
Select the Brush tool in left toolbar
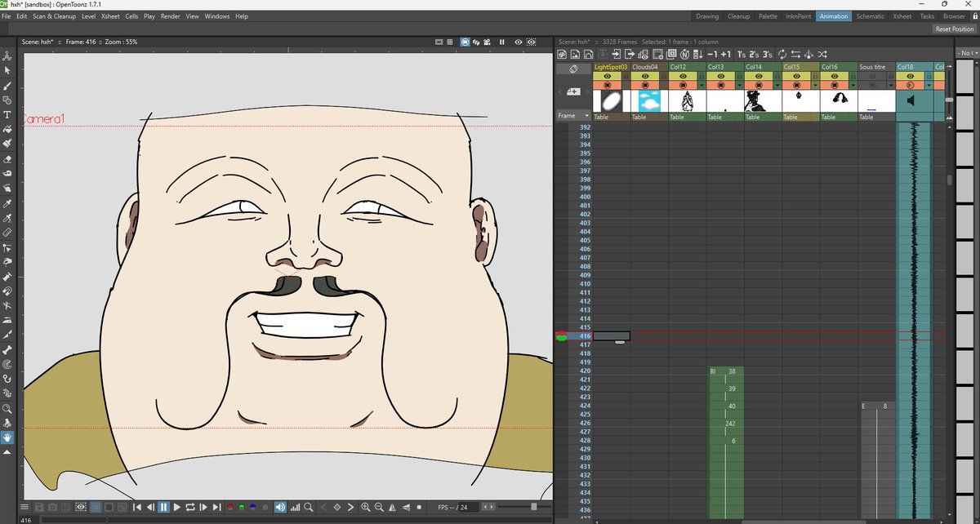coord(7,86)
